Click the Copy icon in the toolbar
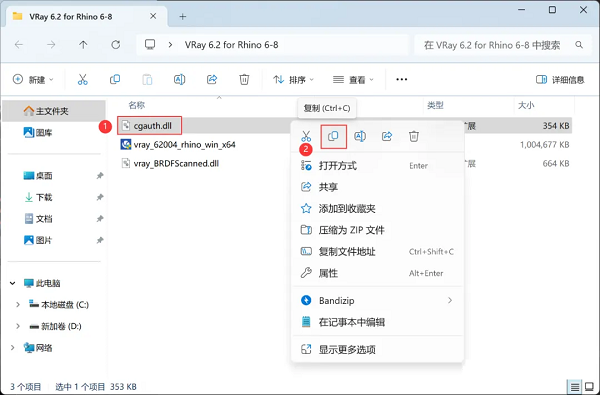 click(115, 80)
